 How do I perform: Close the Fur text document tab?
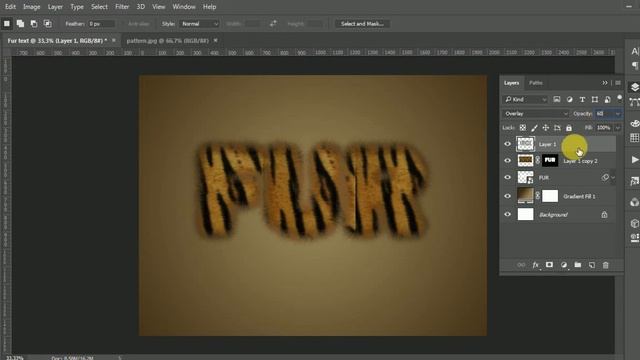click(x=113, y=40)
